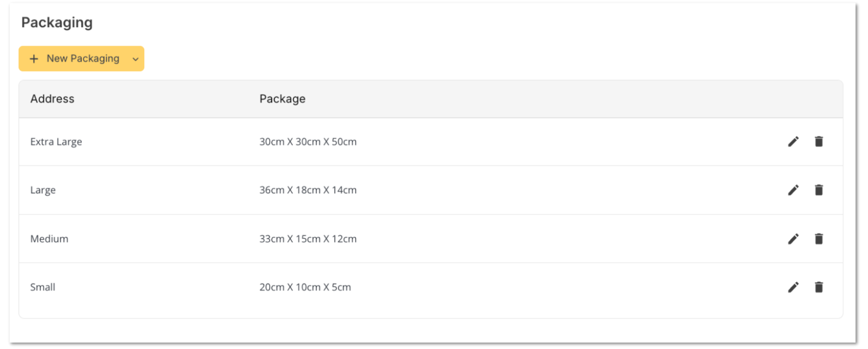Edit the Large packaging dimensions

793,190
